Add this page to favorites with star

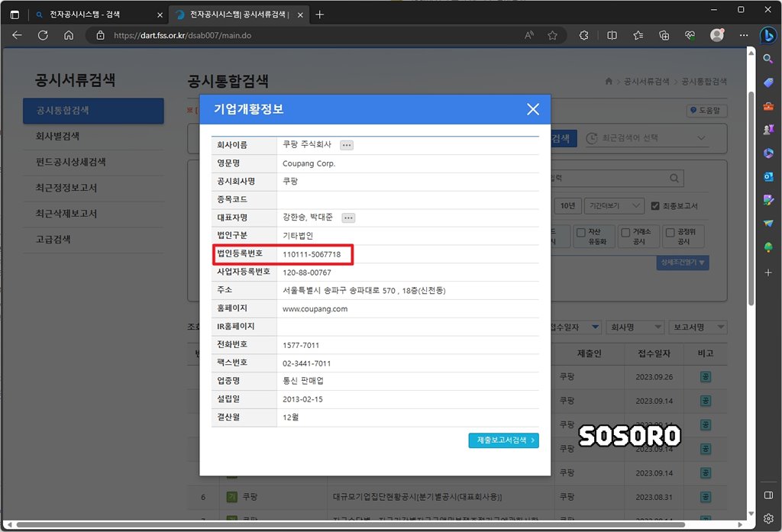pyautogui.click(x=552, y=35)
